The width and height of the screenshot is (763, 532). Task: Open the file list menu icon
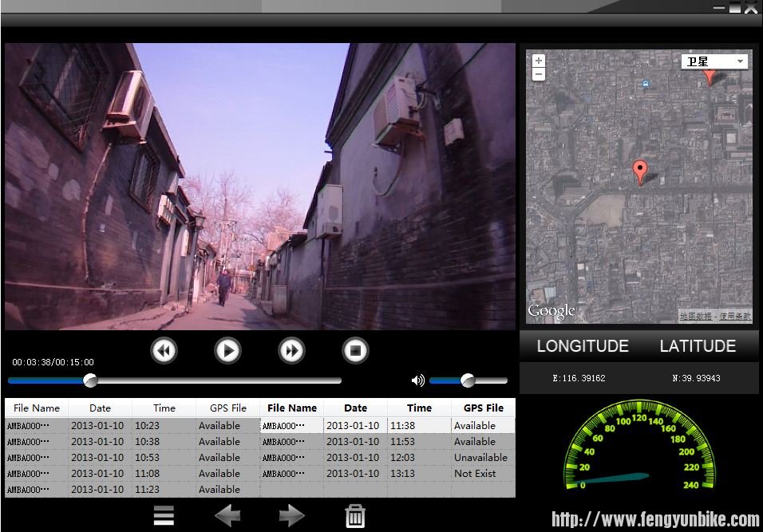tap(164, 516)
